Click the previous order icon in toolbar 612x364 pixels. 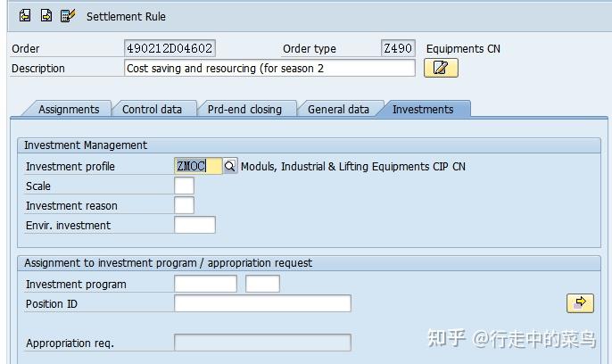25,16
